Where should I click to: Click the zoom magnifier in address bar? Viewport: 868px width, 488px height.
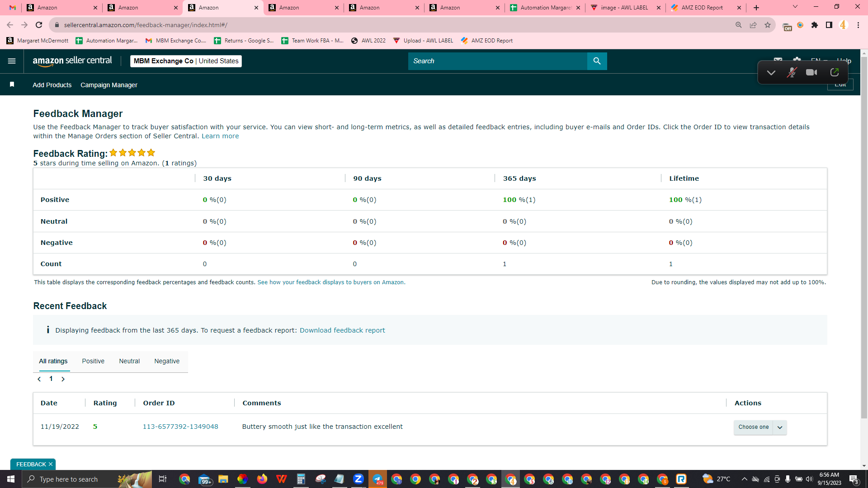739,25
